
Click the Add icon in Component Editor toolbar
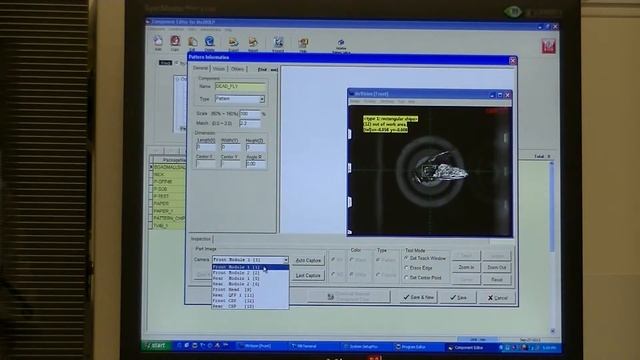click(158, 42)
